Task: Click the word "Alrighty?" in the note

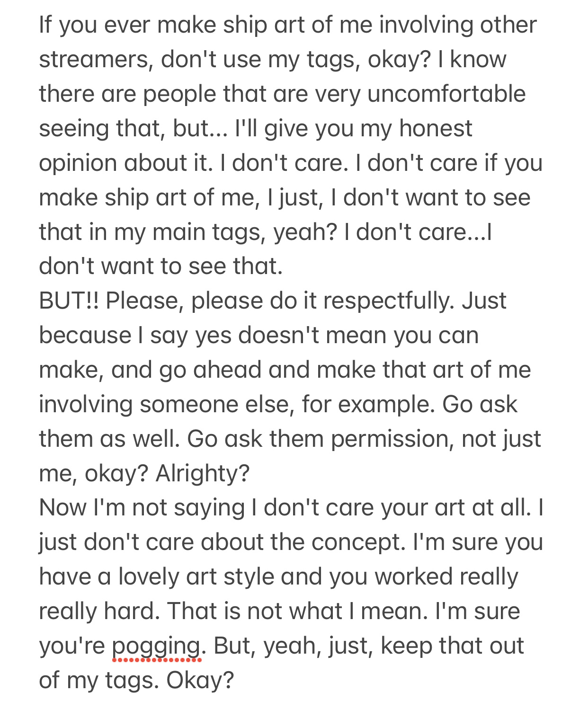Action: (x=202, y=473)
